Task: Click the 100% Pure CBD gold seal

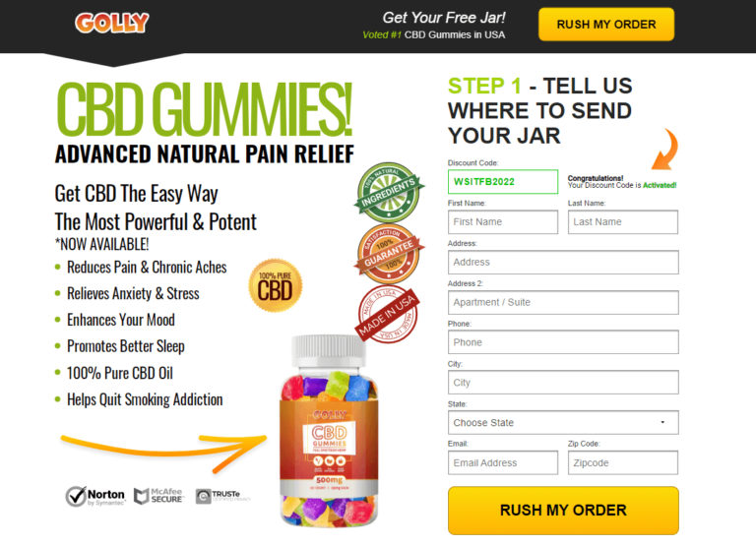Action: pos(276,285)
